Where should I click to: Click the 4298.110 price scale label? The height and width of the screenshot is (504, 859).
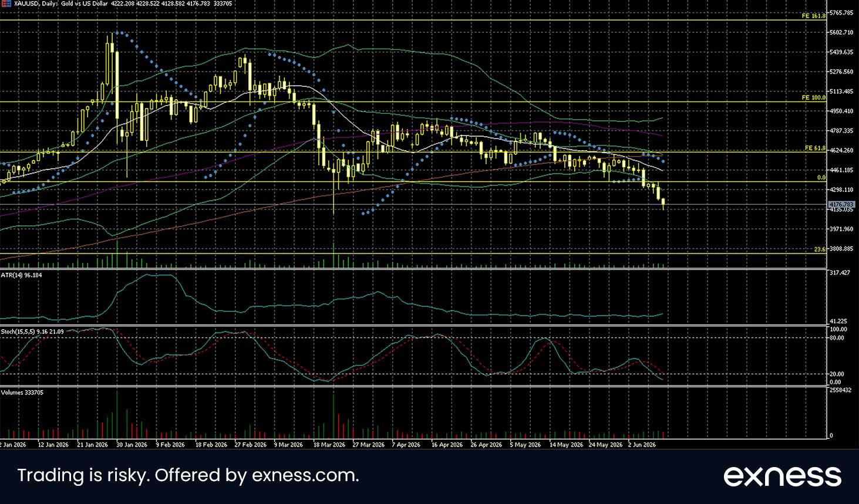(841, 190)
